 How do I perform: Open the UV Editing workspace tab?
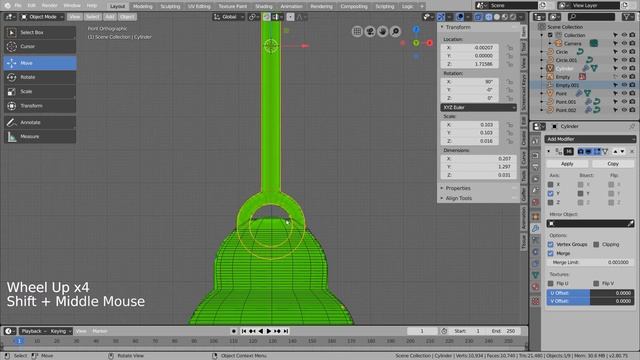(x=199, y=6)
